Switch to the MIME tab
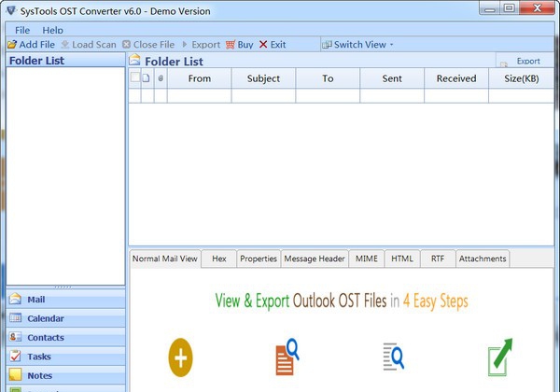Image resolution: width=560 pixels, height=392 pixels. [367, 259]
